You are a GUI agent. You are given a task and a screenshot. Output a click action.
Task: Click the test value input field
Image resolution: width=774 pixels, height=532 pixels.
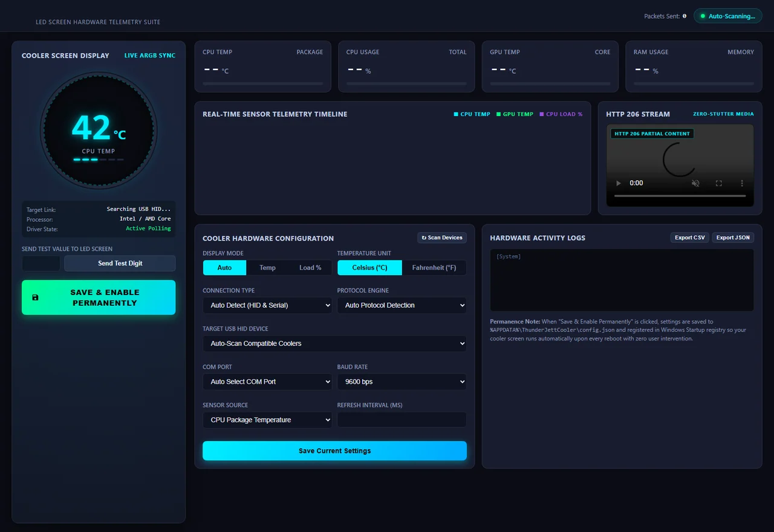[41, 264]
